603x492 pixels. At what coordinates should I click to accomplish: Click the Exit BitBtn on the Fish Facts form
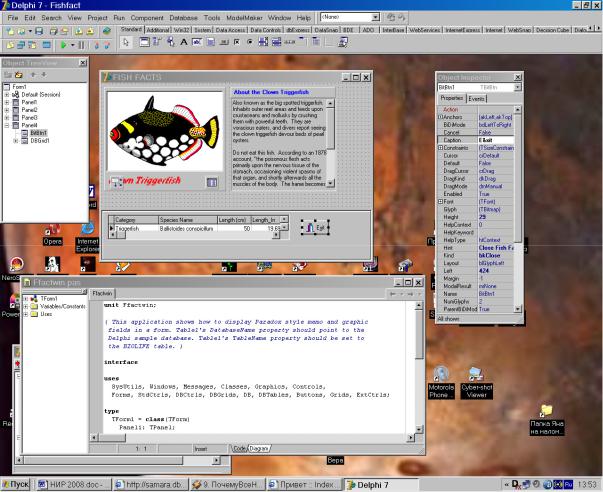pos(315,227)
